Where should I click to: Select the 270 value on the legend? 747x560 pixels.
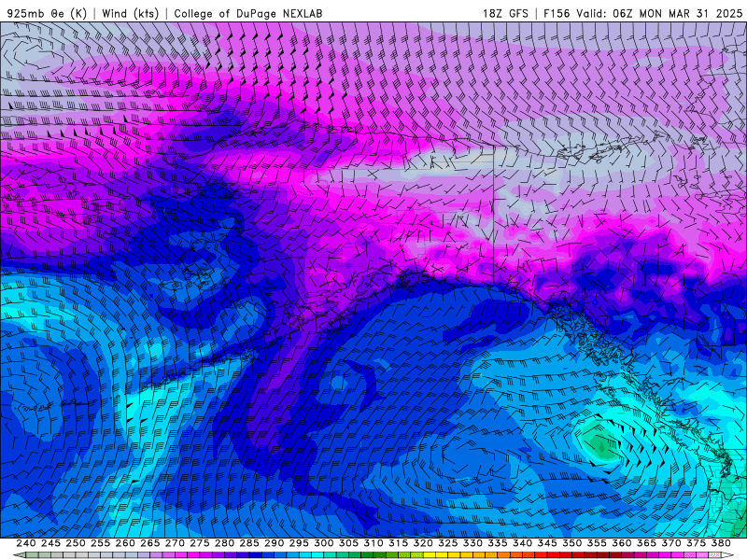click(x=175, y=543)
